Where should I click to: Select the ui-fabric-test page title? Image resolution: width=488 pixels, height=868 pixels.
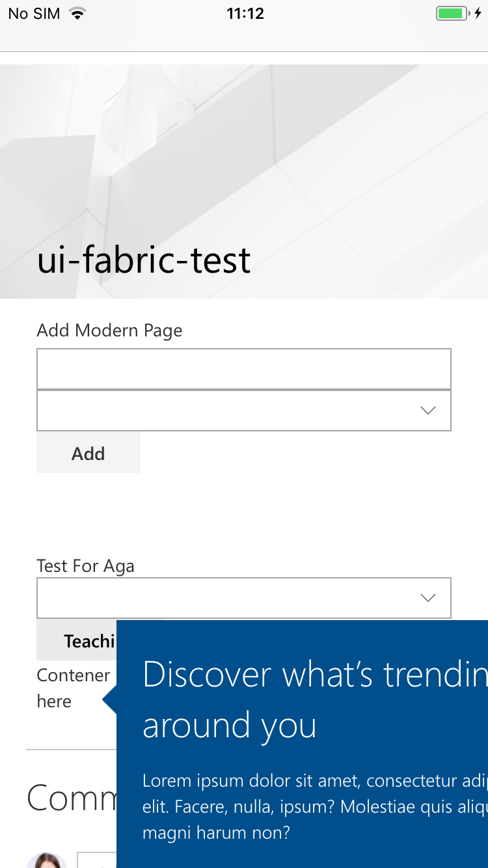[x=144, y=260]
